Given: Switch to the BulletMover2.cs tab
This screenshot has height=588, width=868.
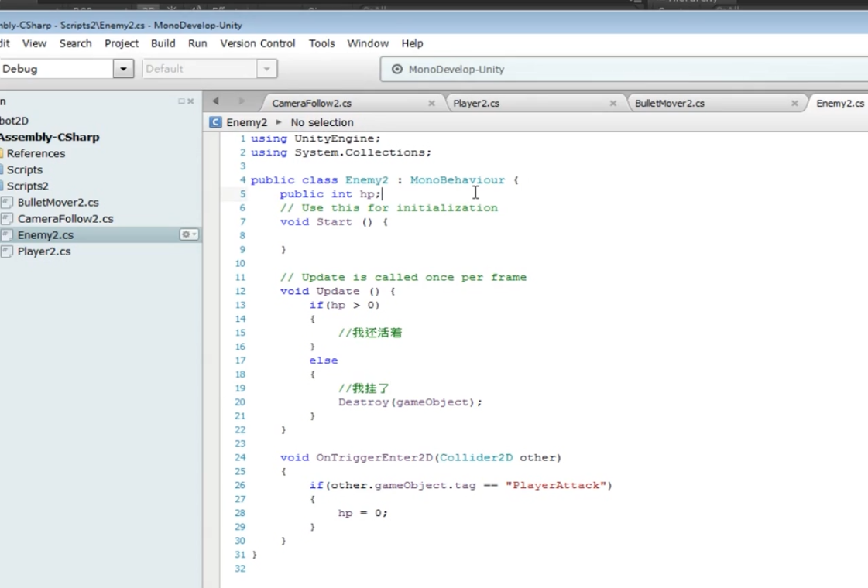Looking at the screenshot, I should click(670, 104).
